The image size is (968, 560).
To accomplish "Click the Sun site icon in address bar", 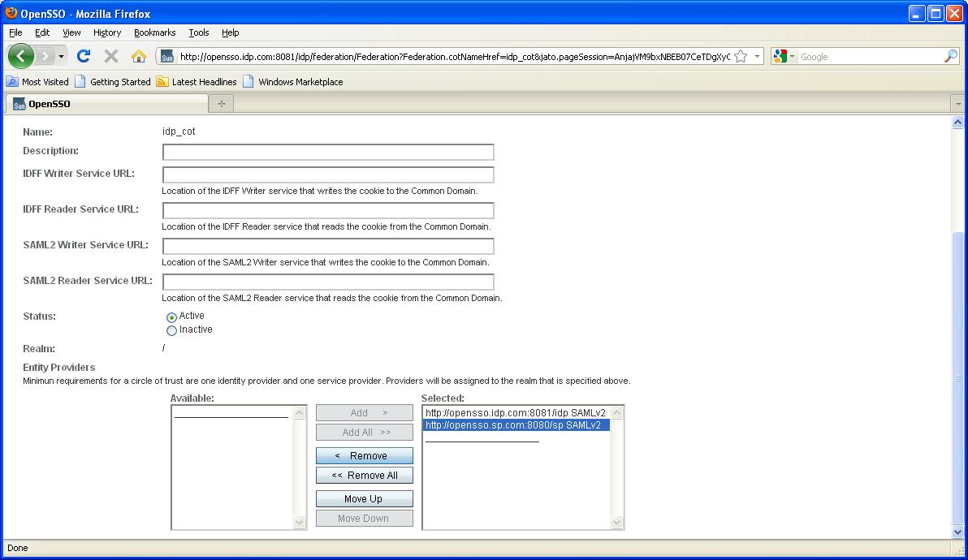I will pos(166,57).
